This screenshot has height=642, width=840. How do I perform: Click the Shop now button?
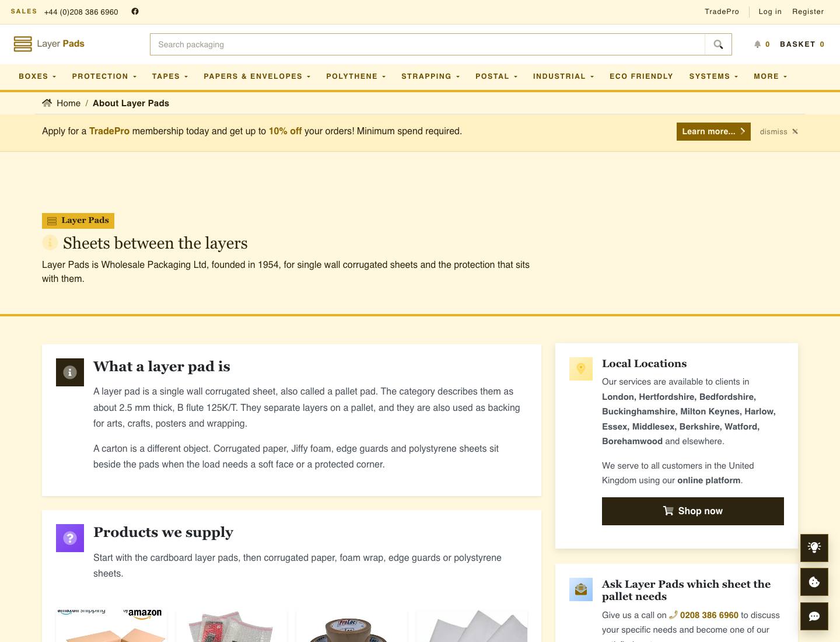coord(693,511)
